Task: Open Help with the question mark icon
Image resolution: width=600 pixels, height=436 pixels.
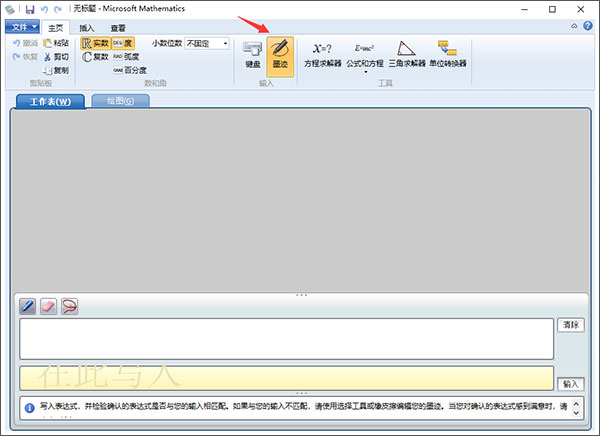Action: tap(588, 26)
